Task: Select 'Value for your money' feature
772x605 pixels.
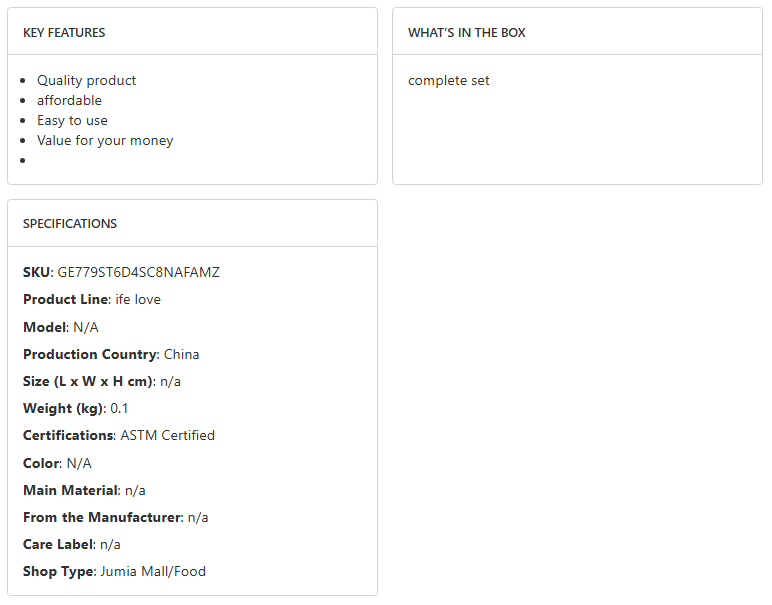Action: click(x=105, y=141)
